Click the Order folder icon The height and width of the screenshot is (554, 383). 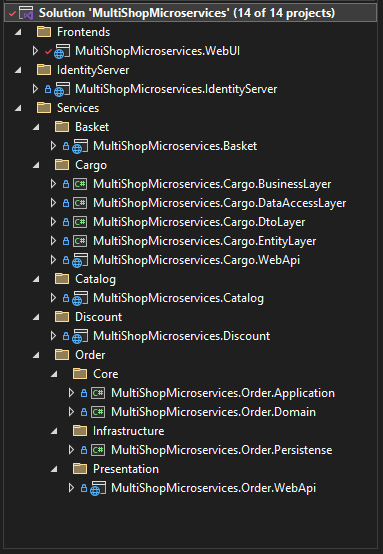62,355
